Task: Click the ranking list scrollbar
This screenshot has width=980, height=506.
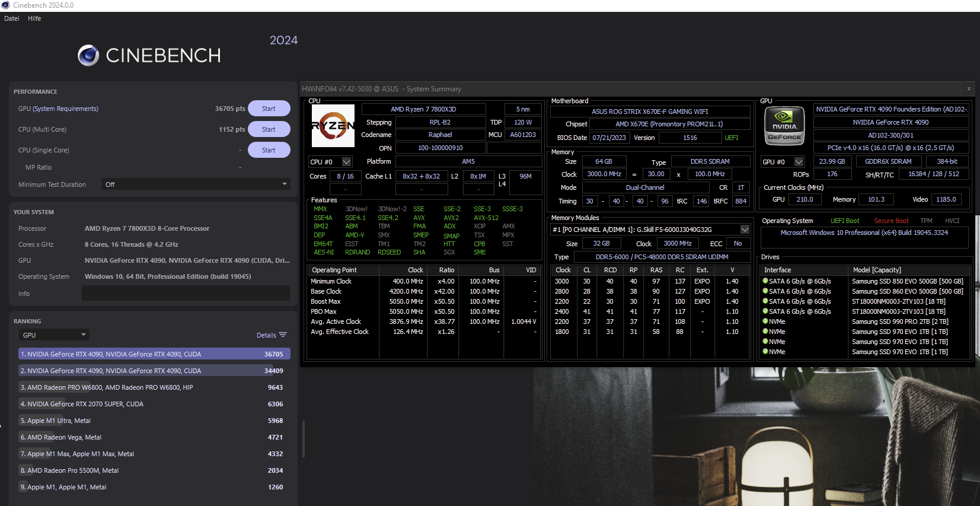Action: (304, 439)
